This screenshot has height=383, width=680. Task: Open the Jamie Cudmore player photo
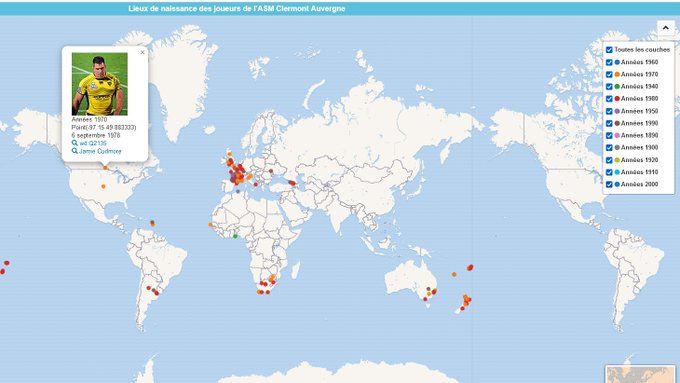click(x=100, y=84)
